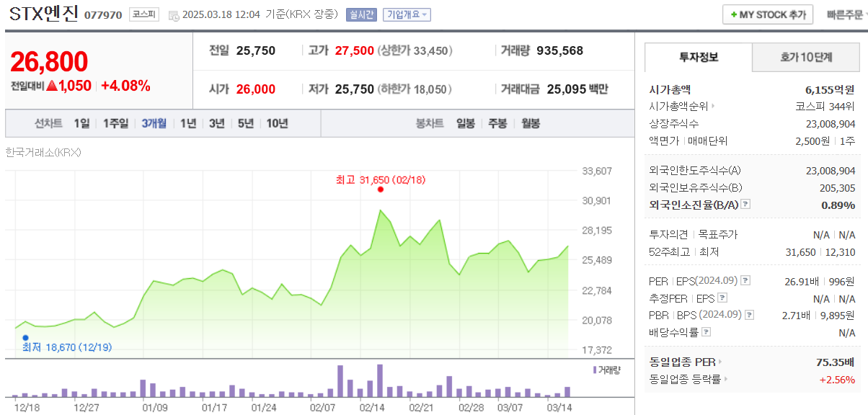
Task: Select the 3년 line chart period
Action: coord(217,123)
